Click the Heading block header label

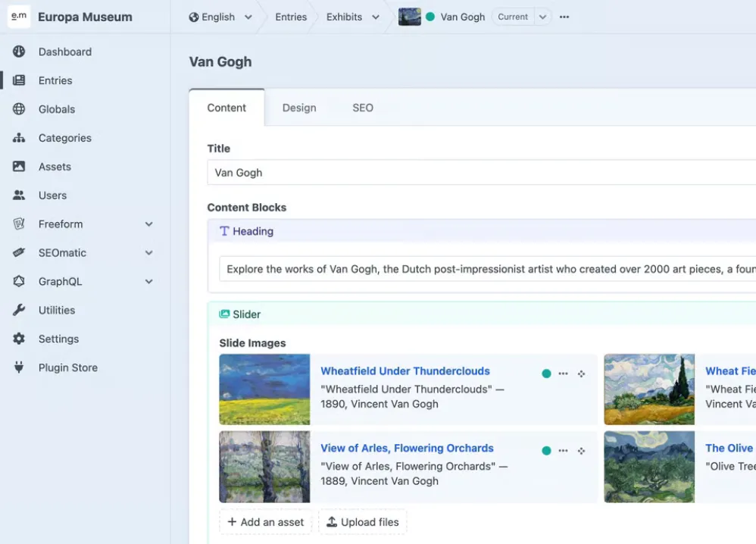253,231
